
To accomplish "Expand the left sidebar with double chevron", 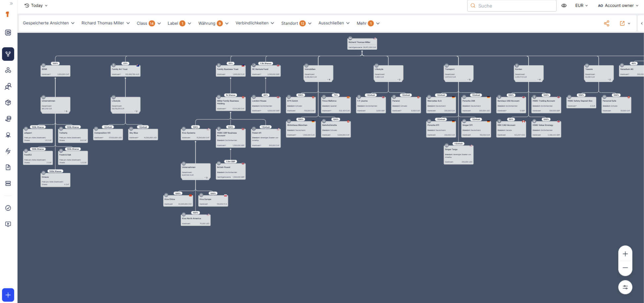I will [11, 4].
